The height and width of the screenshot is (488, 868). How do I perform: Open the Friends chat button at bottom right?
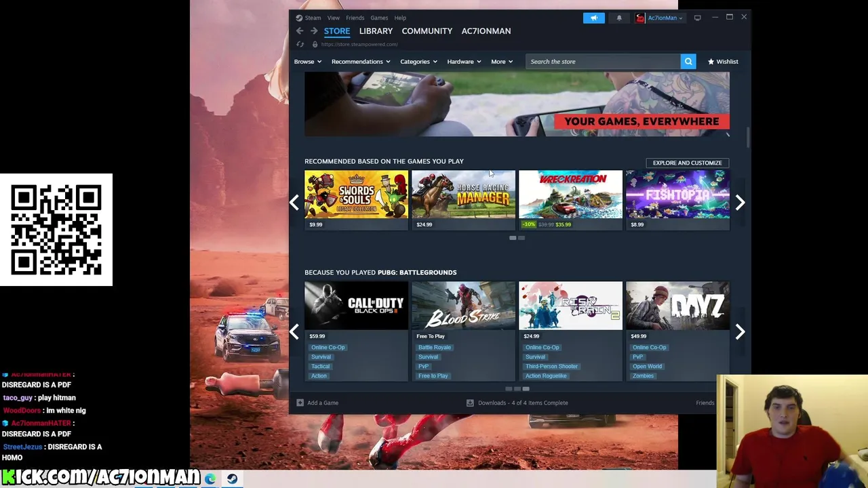[705, 403]
